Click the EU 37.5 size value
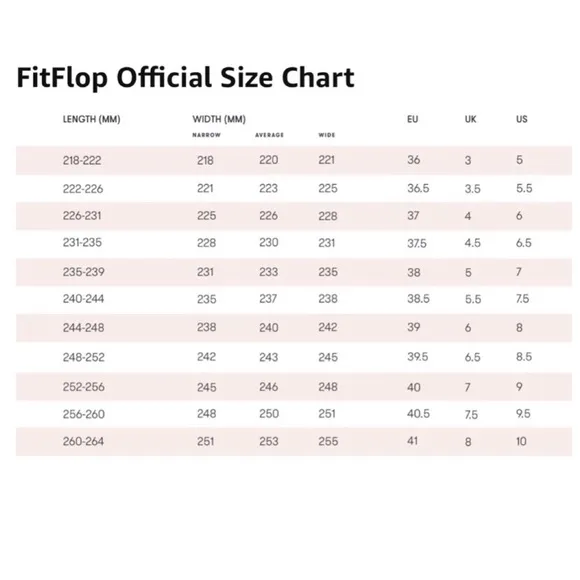 (x=417, y=243)
